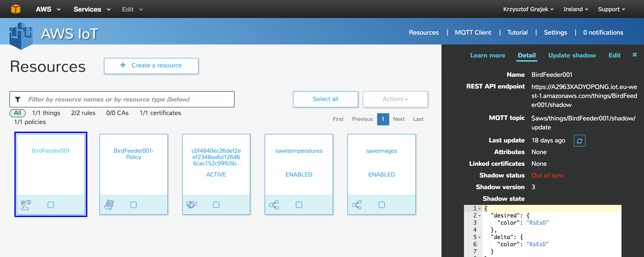Image resolution: width=644 pixels, height=257 pixels.
Task: Click the certificate handshake icon on c0f4840ec26def2e card
Action: click(191, 205)
